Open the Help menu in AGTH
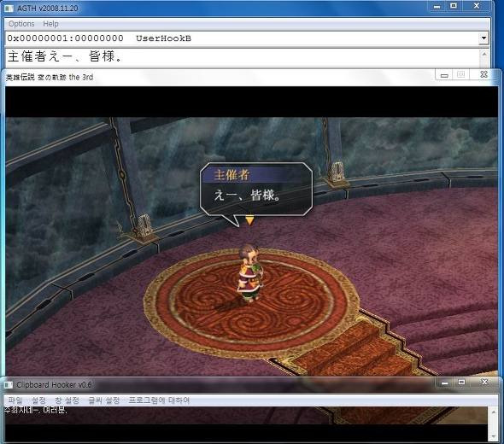 click(50, 24)
